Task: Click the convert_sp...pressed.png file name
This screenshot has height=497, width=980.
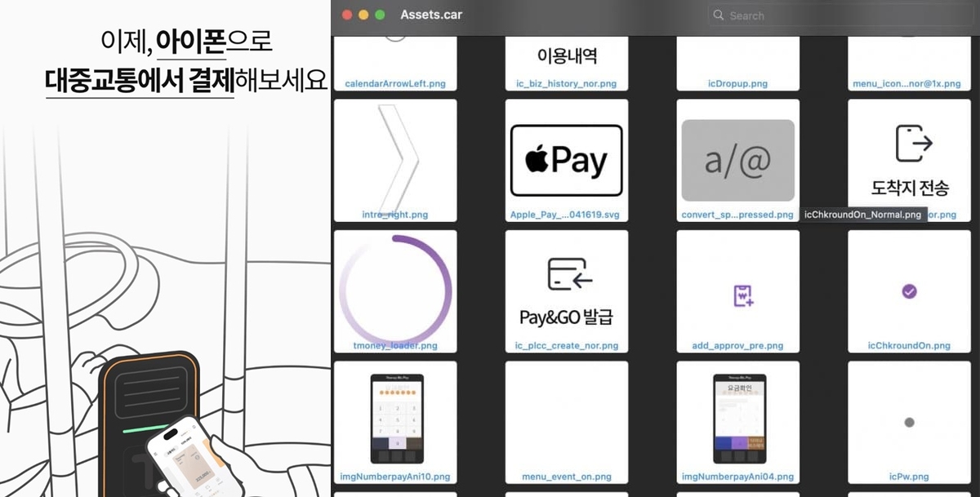Action: pyautogui.click(x=737, y=215)
